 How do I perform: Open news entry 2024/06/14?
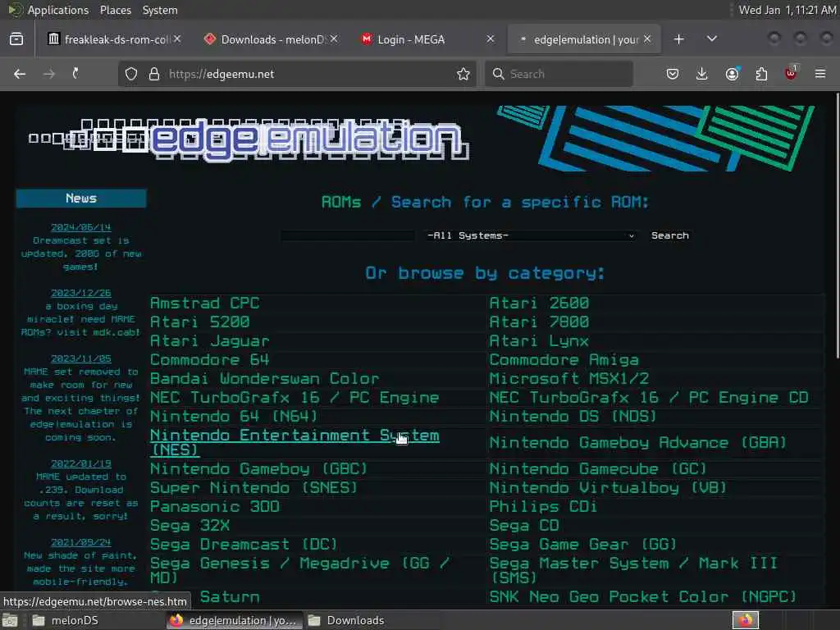coord(81,227)
